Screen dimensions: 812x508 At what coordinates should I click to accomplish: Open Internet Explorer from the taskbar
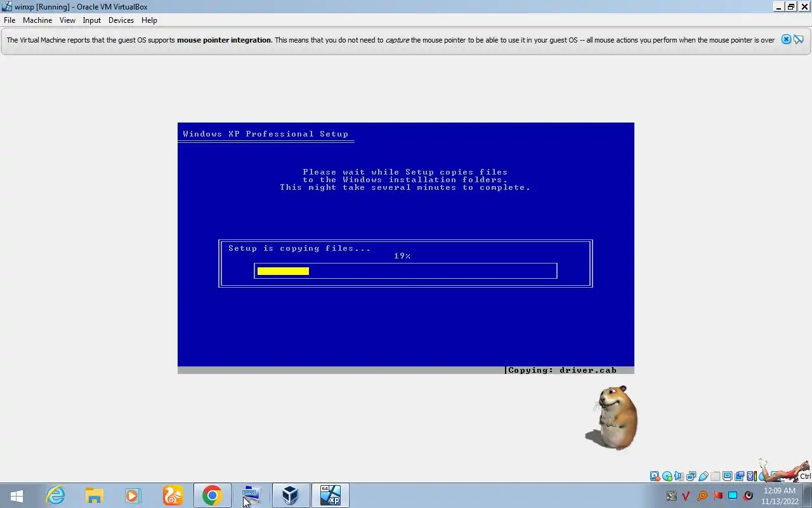(x=56, y=495)
